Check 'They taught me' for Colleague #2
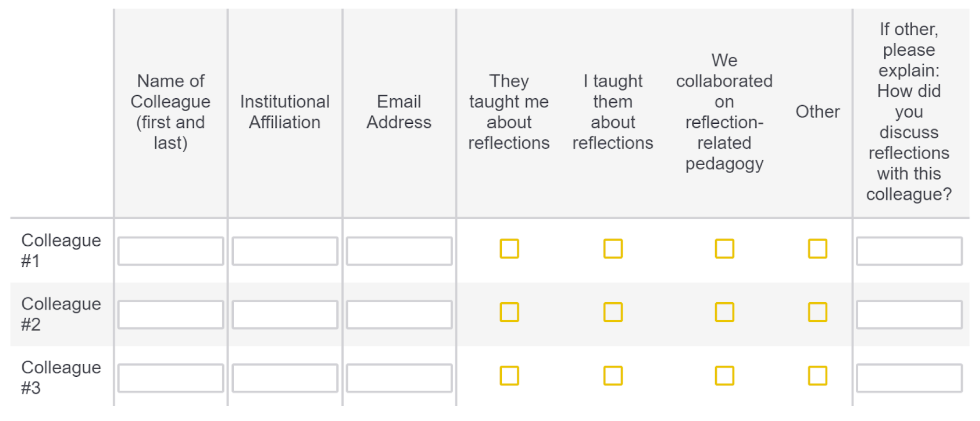980x421 pixels. 509,312
